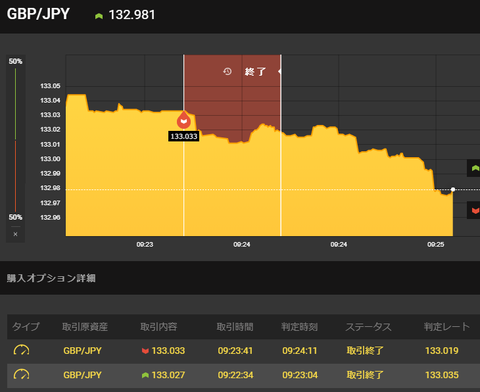
Task: Click the red down arrow beside 133.033 in table
Action: [145, 351]
